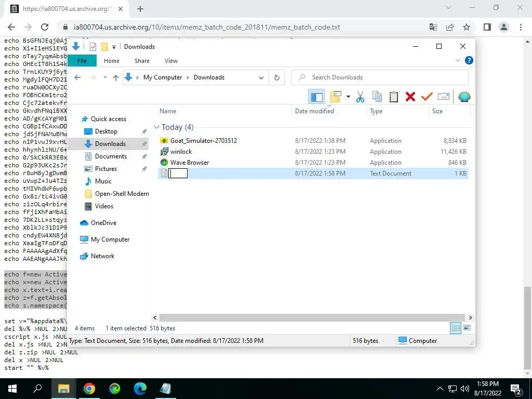Go up one folder level
This screenshot has width=532, height=399.
click(x=116, y=78)
